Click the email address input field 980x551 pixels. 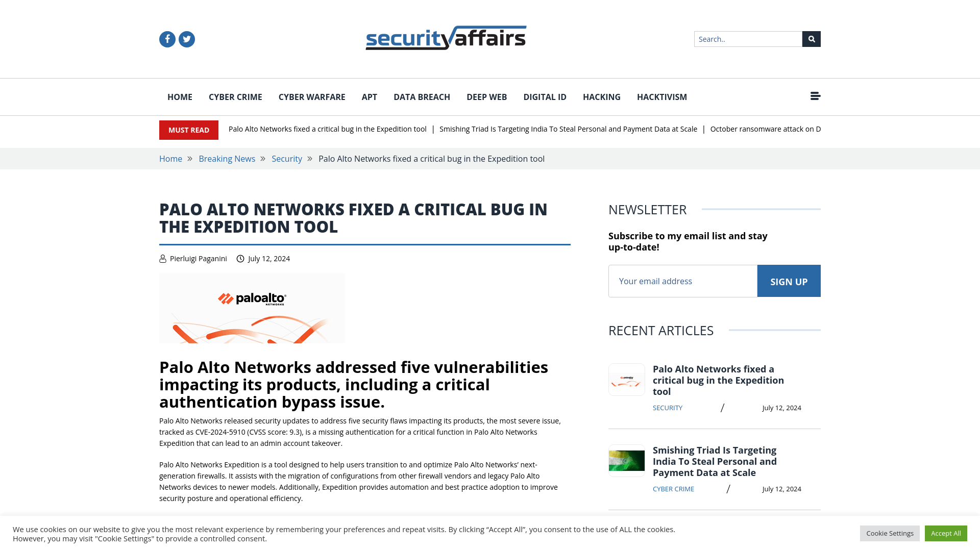pos(682,281)
